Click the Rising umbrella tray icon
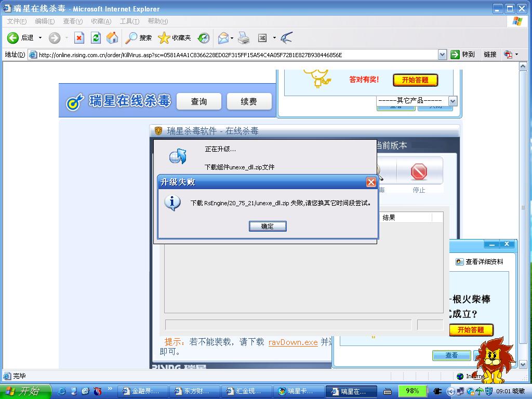This screenshot has height=399, width=532. point(479,391)
